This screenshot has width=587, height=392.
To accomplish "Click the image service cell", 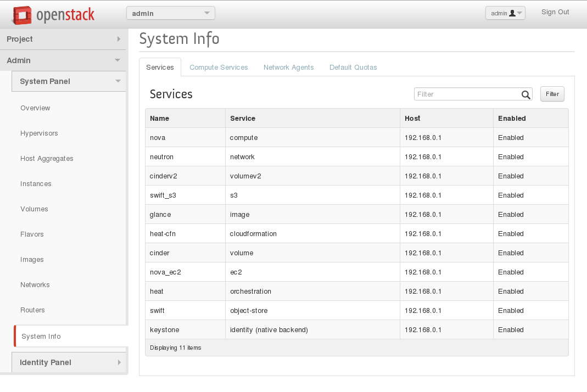I will point(312,215).
